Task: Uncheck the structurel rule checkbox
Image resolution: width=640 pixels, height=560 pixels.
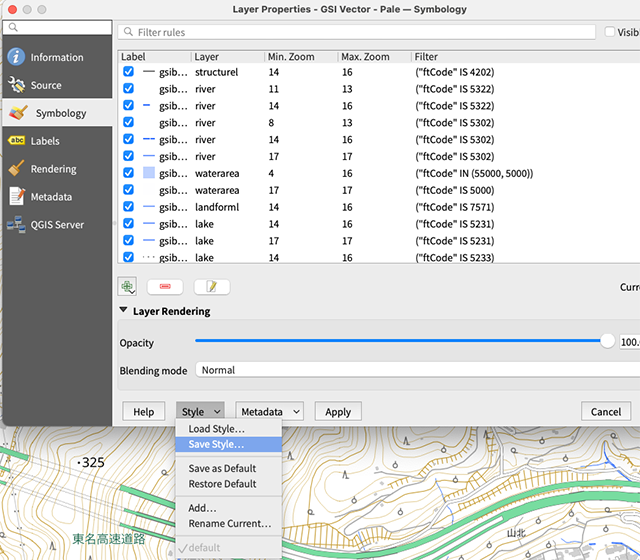Action: [128, 72]
